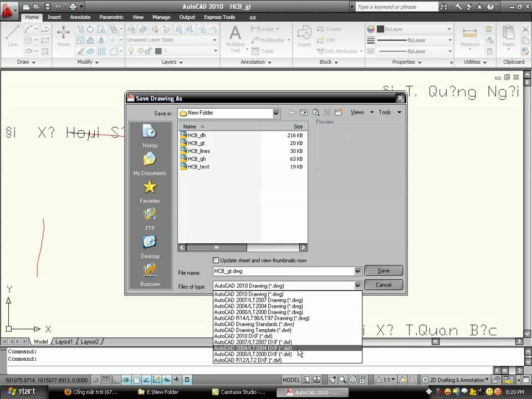Open the Tools menu in save dialog
The image size is (532, 399).
tap(390, 112)
